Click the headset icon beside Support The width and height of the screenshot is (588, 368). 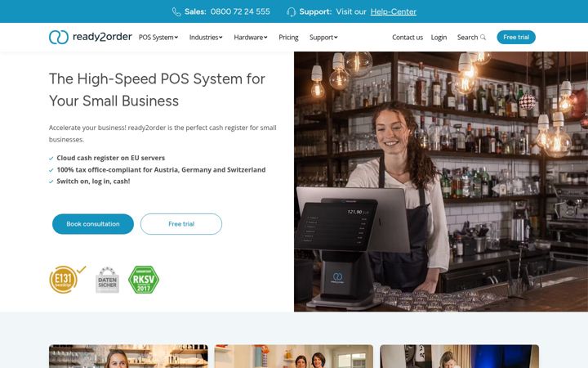point(291,12)
